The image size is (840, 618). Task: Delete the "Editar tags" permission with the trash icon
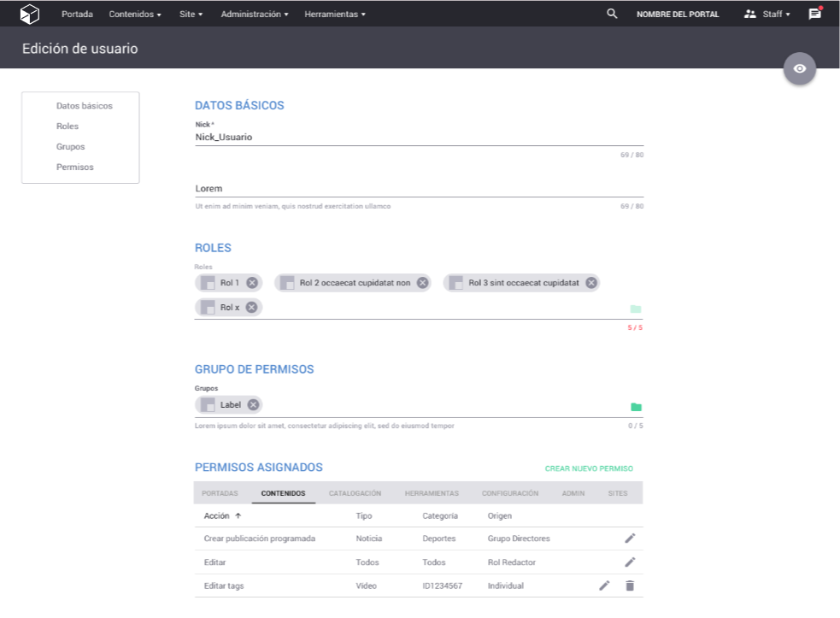tap(631, 586)
